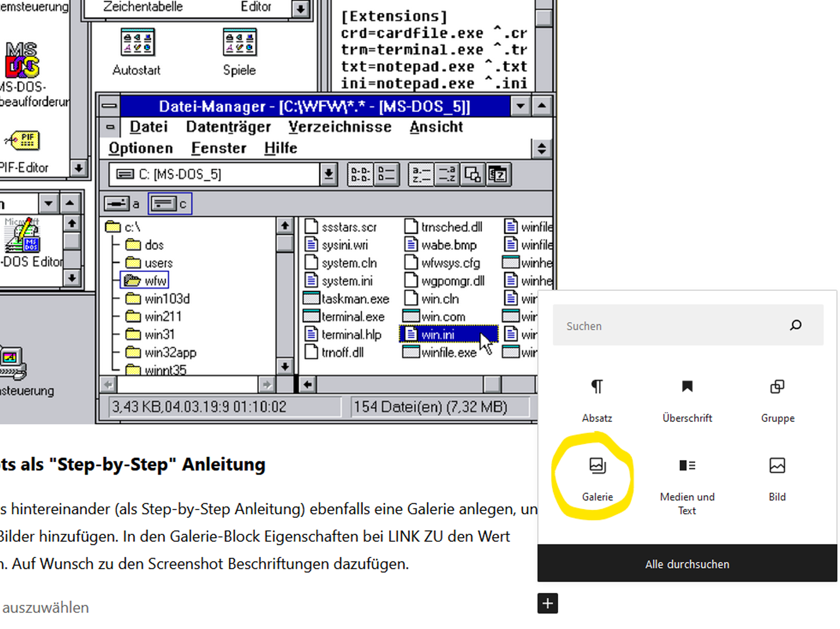Insert a Galerie block

(597, 479)
